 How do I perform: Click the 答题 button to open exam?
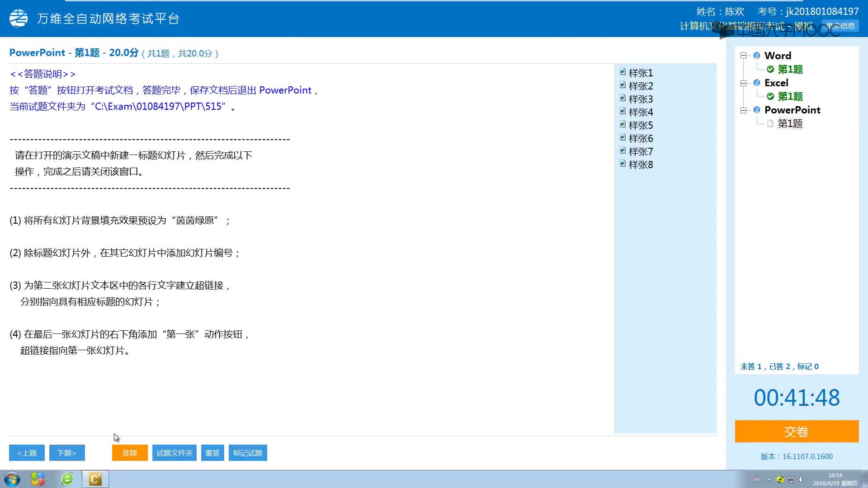[x=130, y=453]
